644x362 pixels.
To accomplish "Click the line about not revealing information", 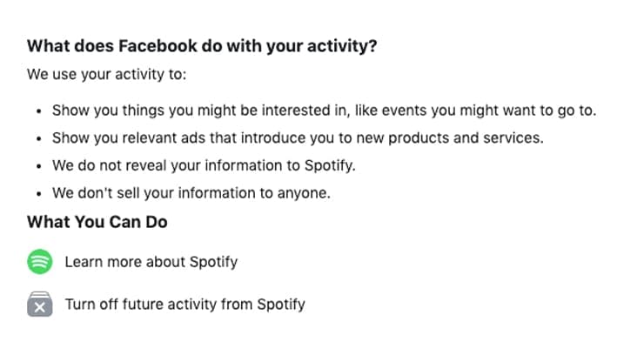I will 205,164.
